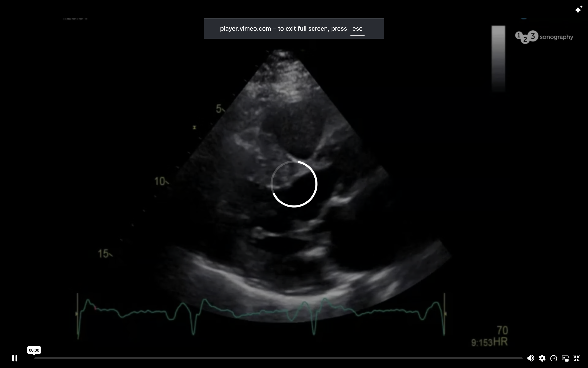Seek along the video progress bar
588x368 pixels.
[x=278, y=358]
